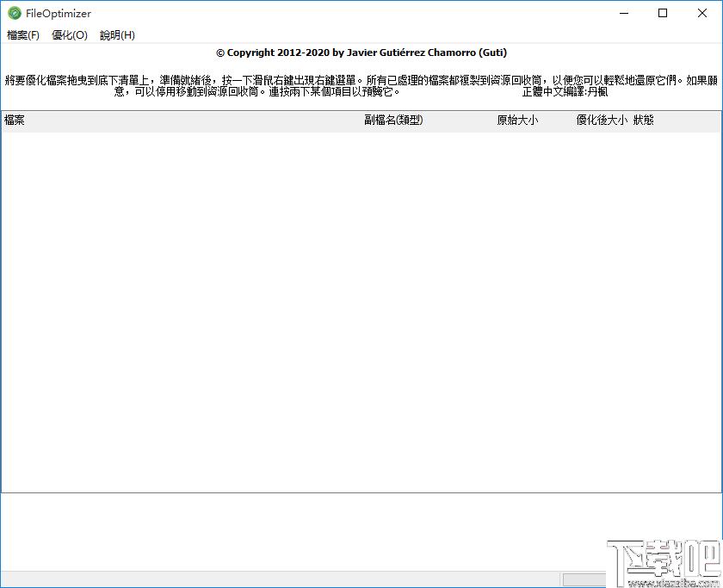
Task: Open the 優化(O) menu
Action: (x=70, y=35)
